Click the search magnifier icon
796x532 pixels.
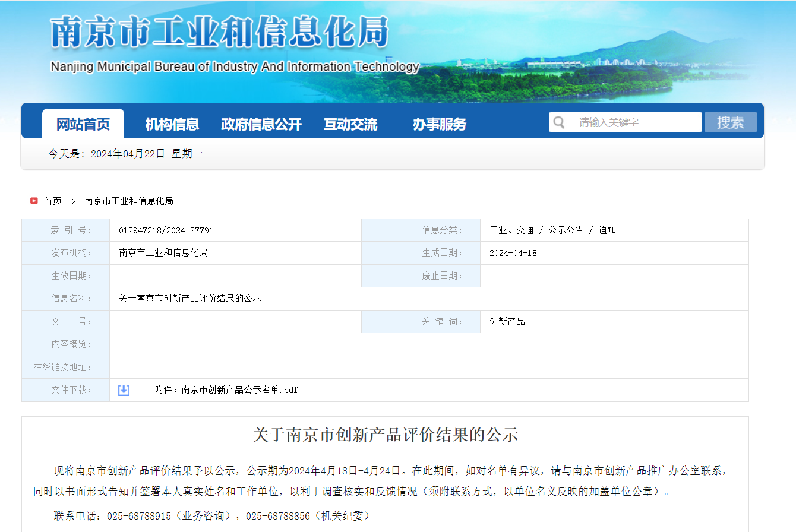(559, 122)
